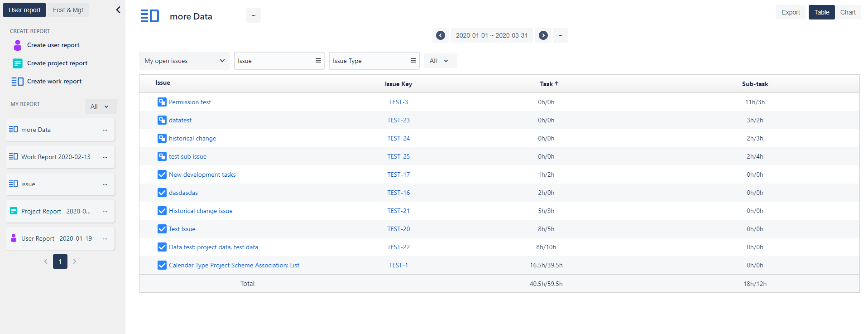The image size is (868, 334).
Task: Open ellipsis menu for User Report 2020-01-19
Action: [x=105, y=239]
